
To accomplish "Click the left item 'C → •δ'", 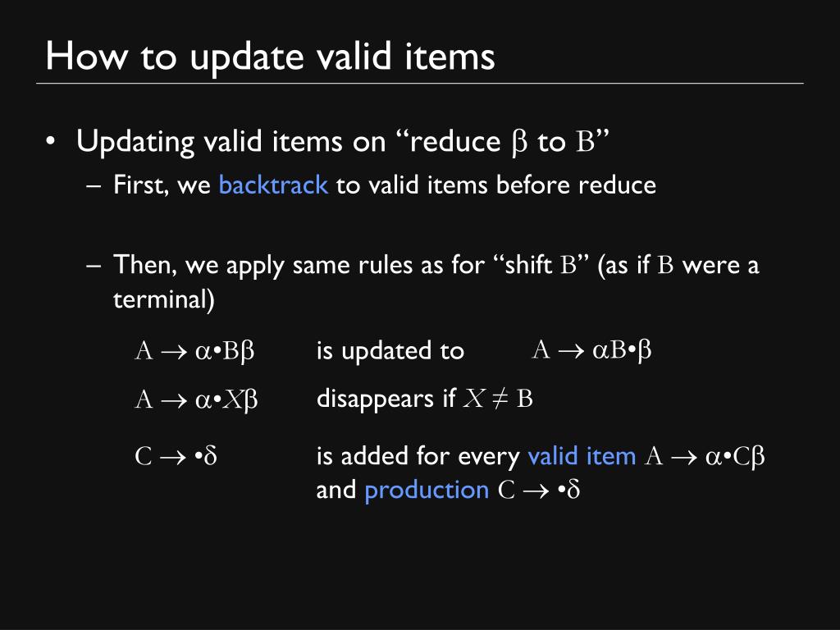I will pos(176,456).
